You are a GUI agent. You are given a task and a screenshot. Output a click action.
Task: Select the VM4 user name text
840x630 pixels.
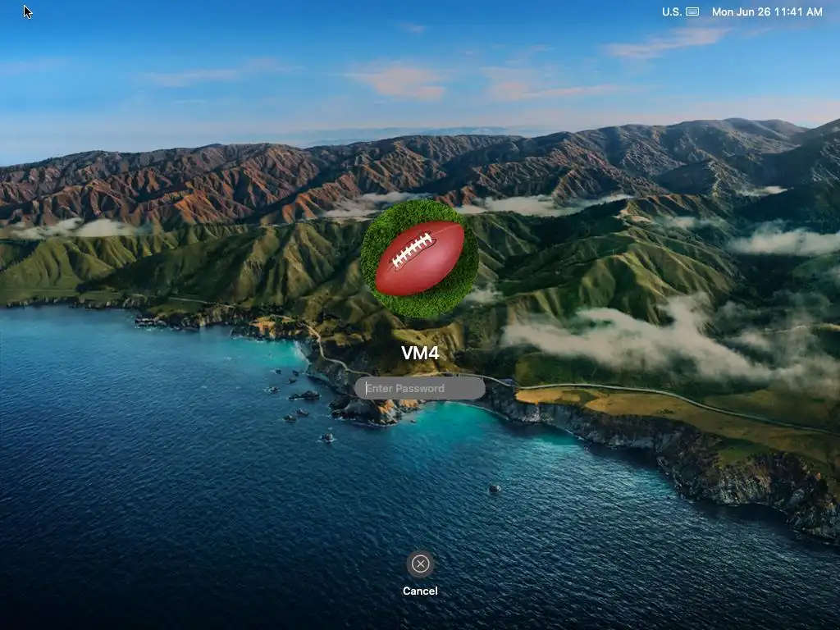(420, 353)
